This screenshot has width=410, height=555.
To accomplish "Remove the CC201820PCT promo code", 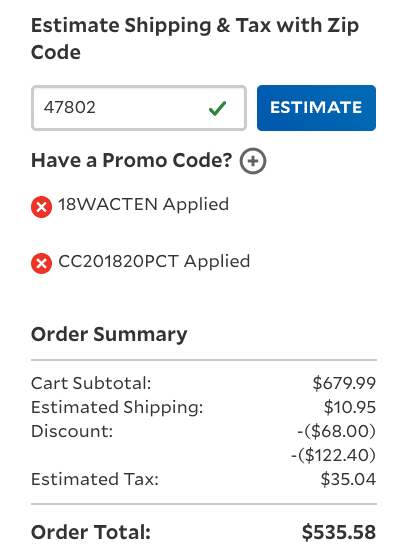I will click(41, 264).
